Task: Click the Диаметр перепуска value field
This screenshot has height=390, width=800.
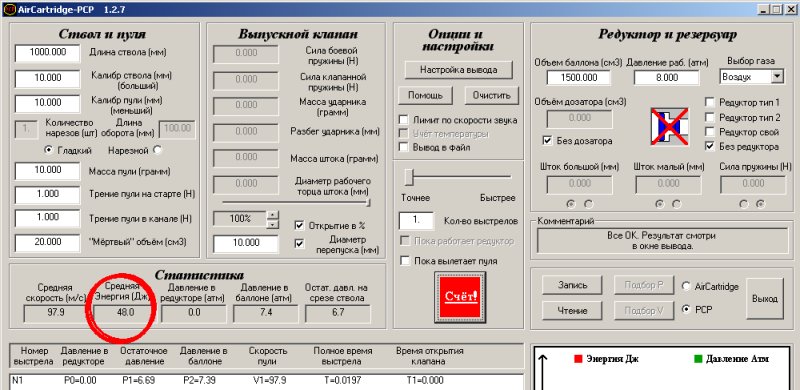Action: [x=246, y=243]
